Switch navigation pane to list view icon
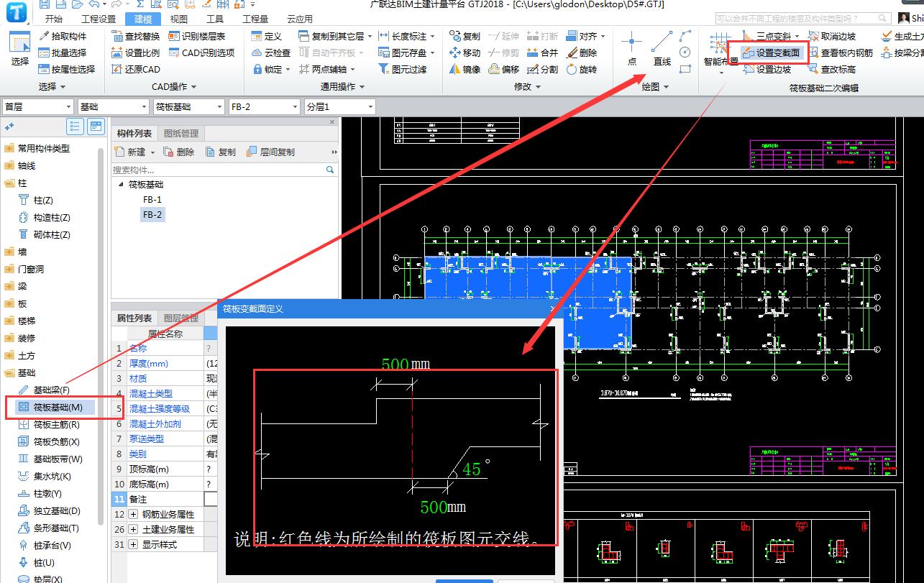This screenshot has height=583, width=924. pos(75,127)
